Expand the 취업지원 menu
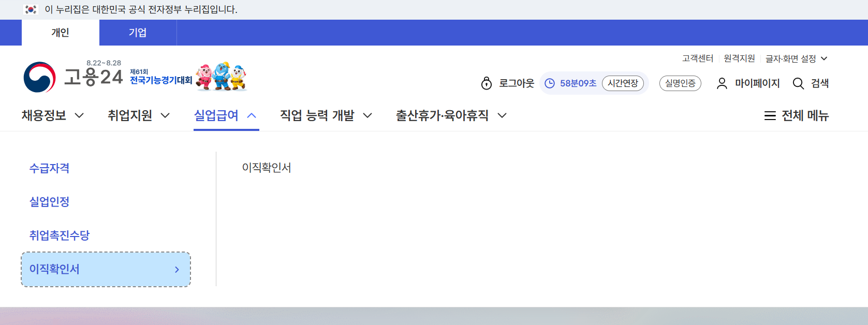The width and height of the screenshot is (868, 325). click(139, 115)
